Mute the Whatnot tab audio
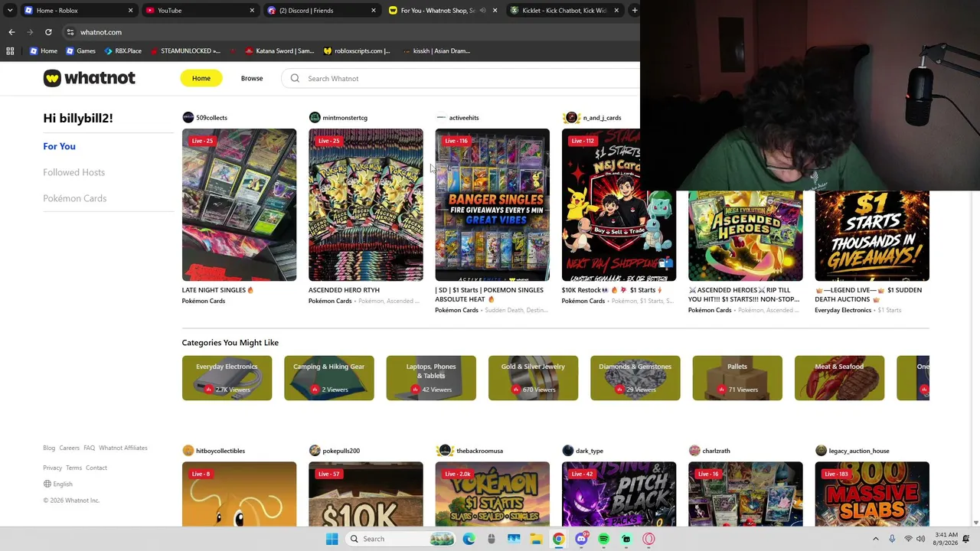 482,11
